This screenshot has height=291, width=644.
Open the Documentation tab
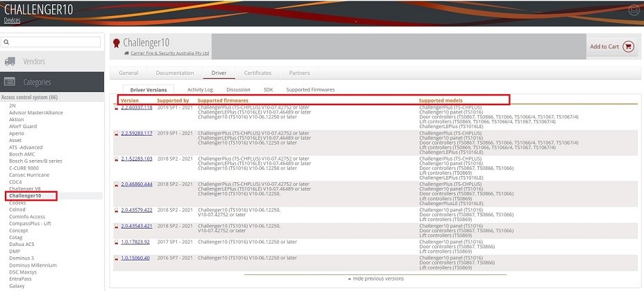click(175, 73)
